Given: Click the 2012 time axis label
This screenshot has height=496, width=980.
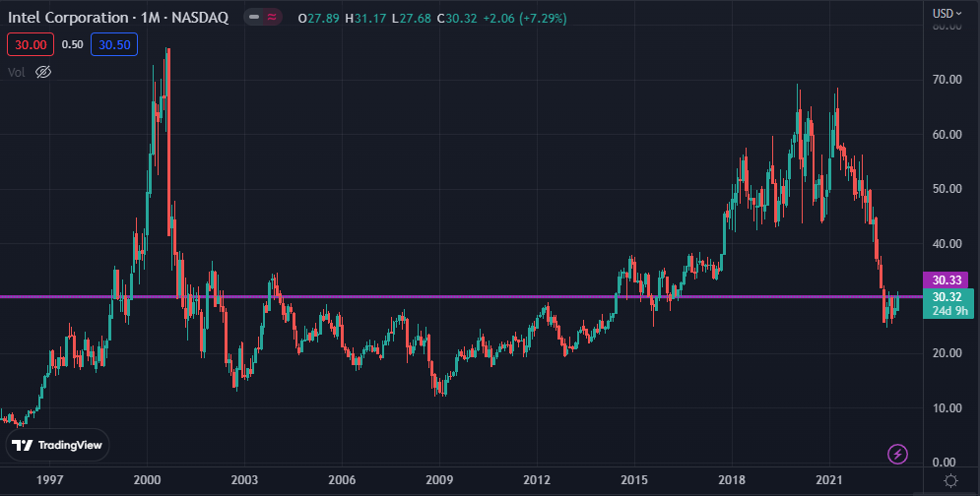Looking at the screenshot, I should coord(537,480).
